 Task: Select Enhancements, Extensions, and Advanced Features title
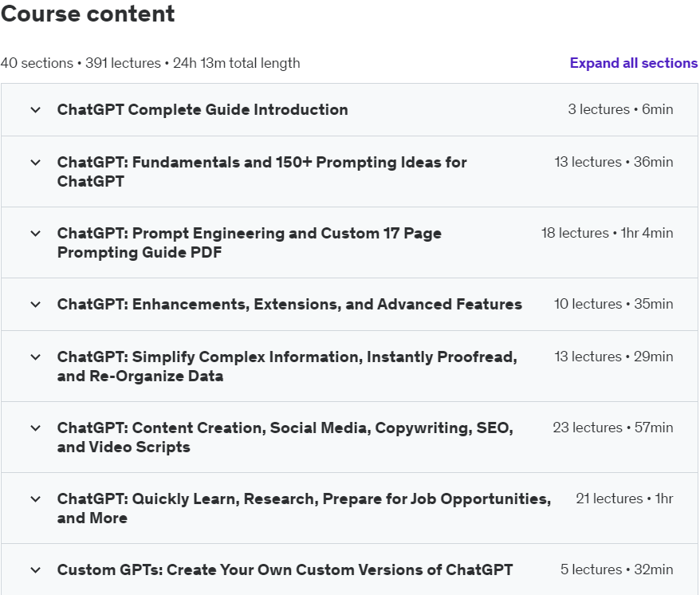pos(289,305)
